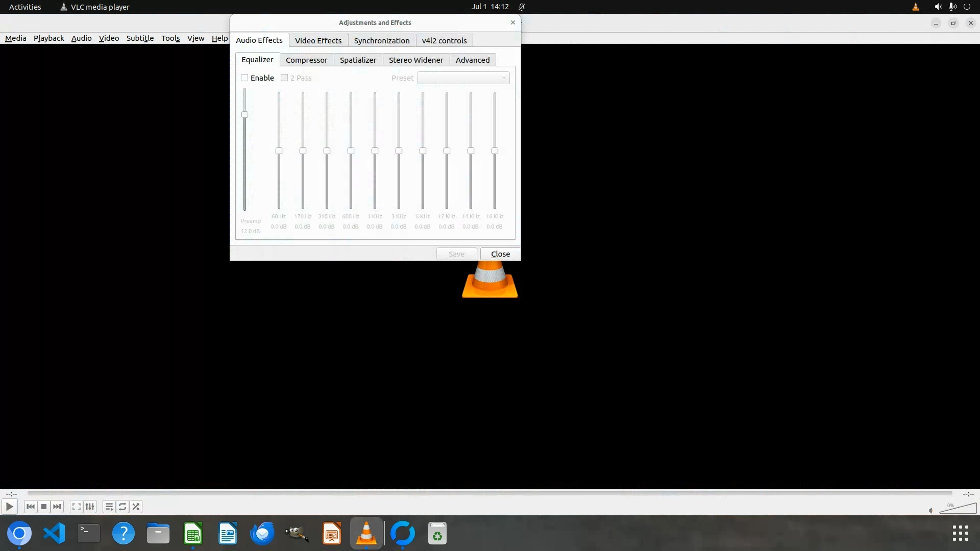Open the Thunderbird mail dock icon
Screen dimensions: 980x551
click(262, 534)
